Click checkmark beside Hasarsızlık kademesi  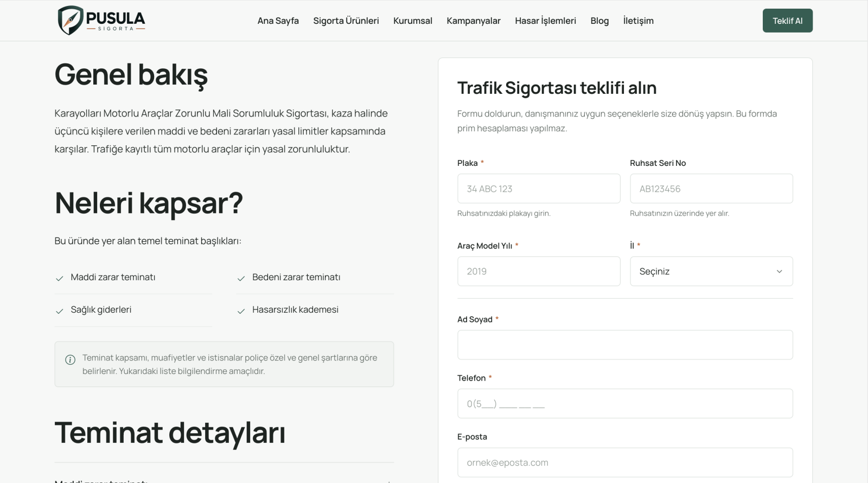click(x=241, y=311)
